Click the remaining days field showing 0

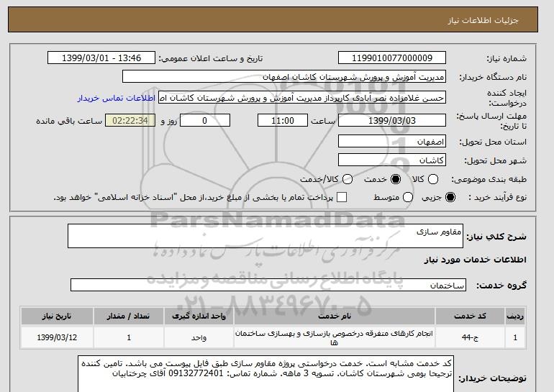[205, 120]
